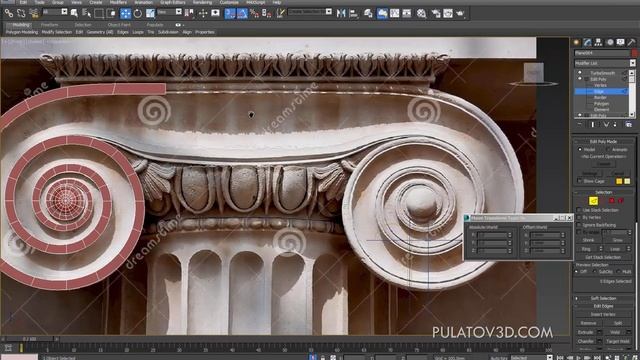Image resolution: width=640 pixels, height=360 pixels.
Task: Click the Grow selection button
Action: tap(618, 240)
